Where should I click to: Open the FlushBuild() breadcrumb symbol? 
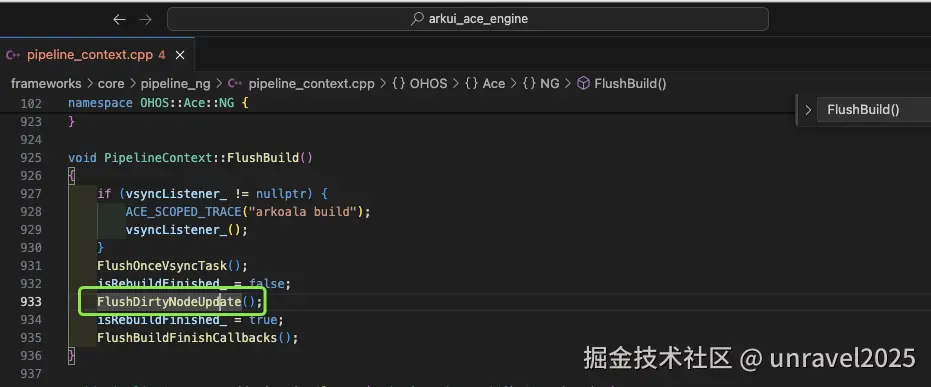630,84
